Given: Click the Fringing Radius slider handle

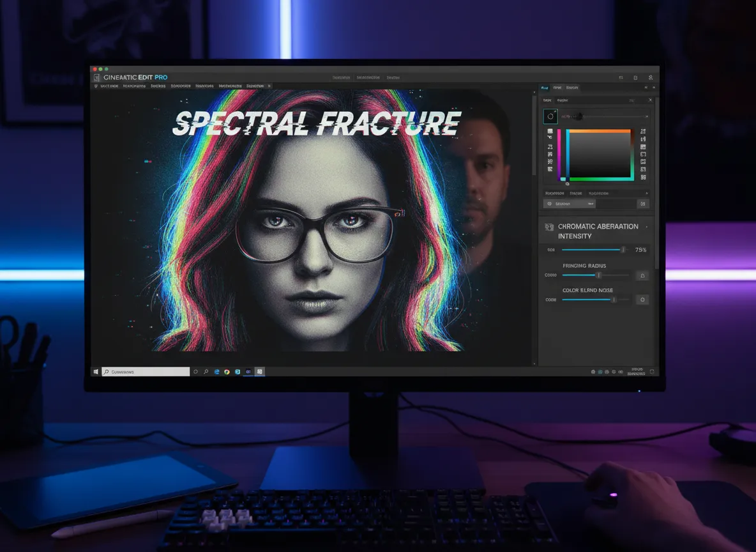Looking at the screenshot, I should pos(598,275).
